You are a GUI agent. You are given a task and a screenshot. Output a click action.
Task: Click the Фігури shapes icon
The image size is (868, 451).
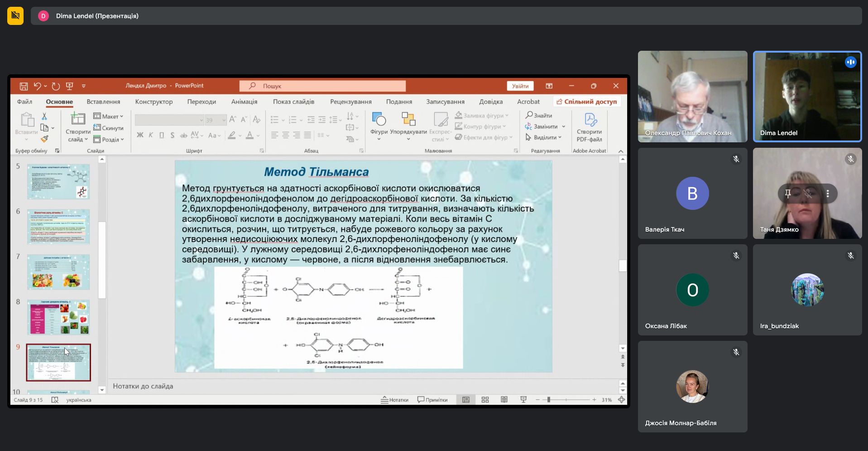point(379,119)
